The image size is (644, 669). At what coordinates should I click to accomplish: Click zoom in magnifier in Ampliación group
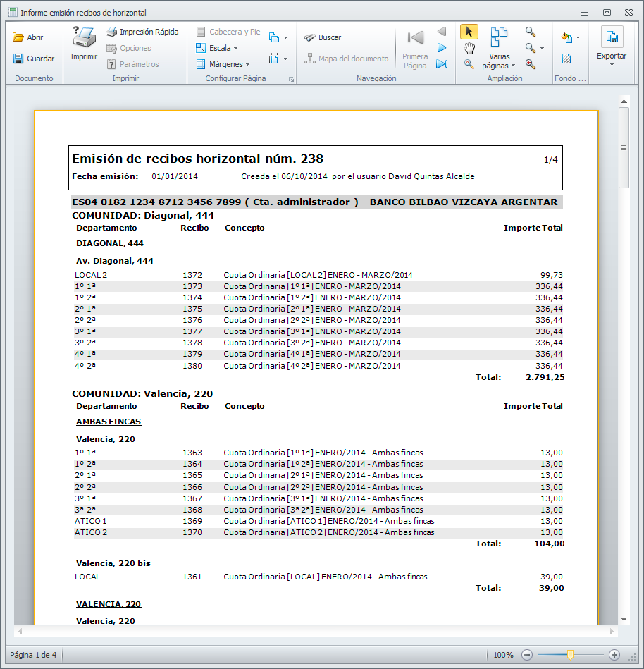click(531, 64)
